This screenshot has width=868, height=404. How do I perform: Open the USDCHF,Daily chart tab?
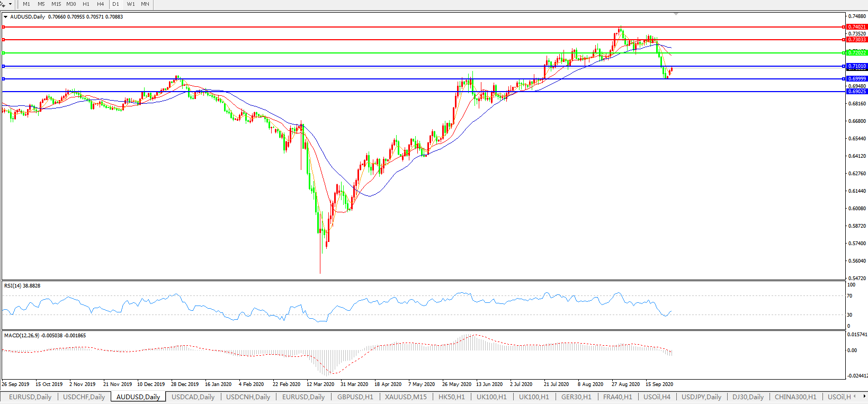coord(84,397)
